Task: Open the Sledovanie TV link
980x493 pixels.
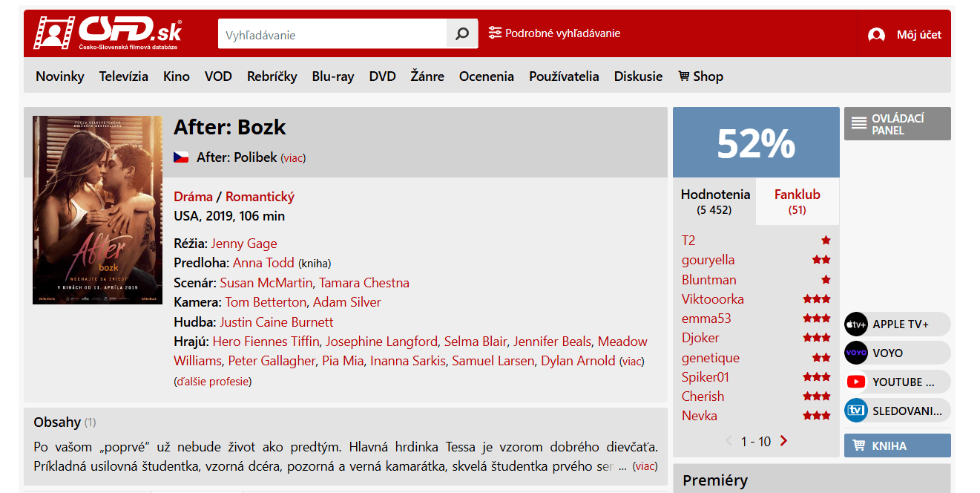Action: 897,411
